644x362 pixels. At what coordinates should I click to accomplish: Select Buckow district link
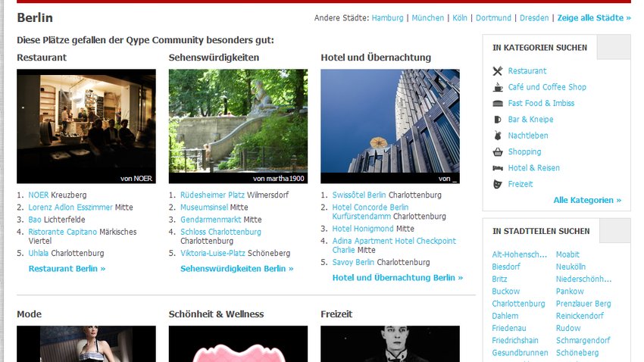click(x=506, y=292)
